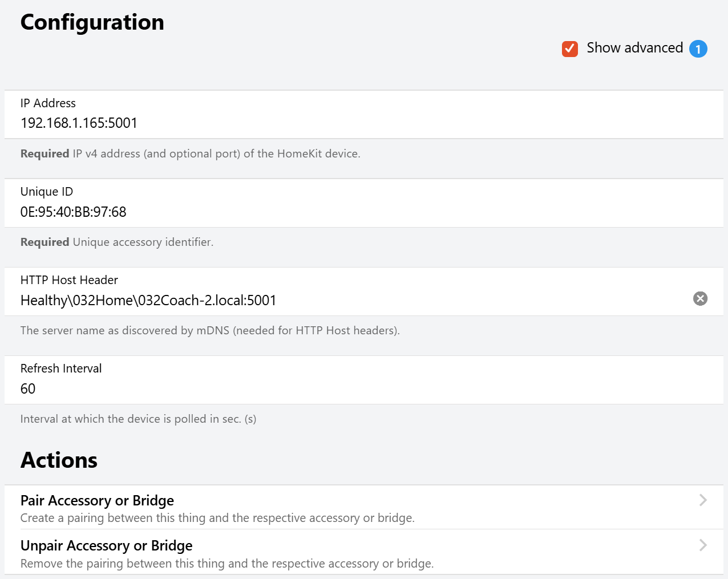This screenshot has height=579, width=728.
Task: Click the Remove the pairing description text
Action: point(227,564)
